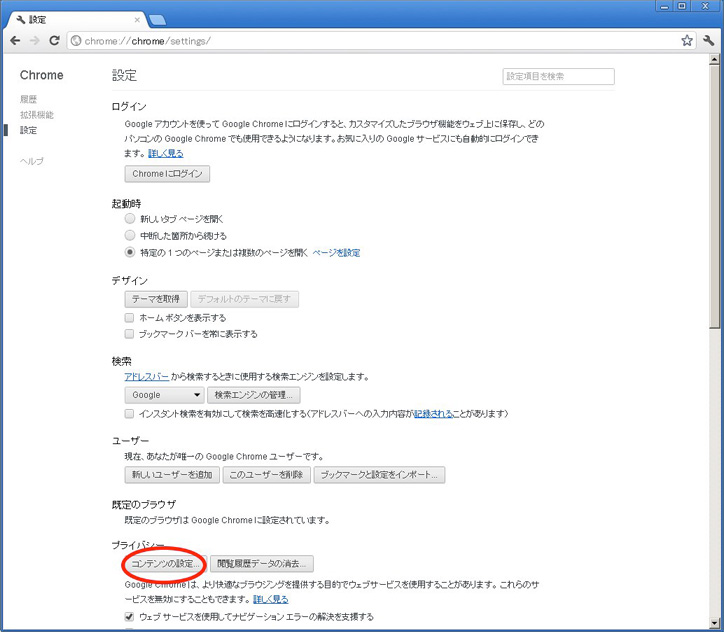The image size is (724, 632).
Task: Toggle the インスタント検索 checkbox
Action: (129, 414)
